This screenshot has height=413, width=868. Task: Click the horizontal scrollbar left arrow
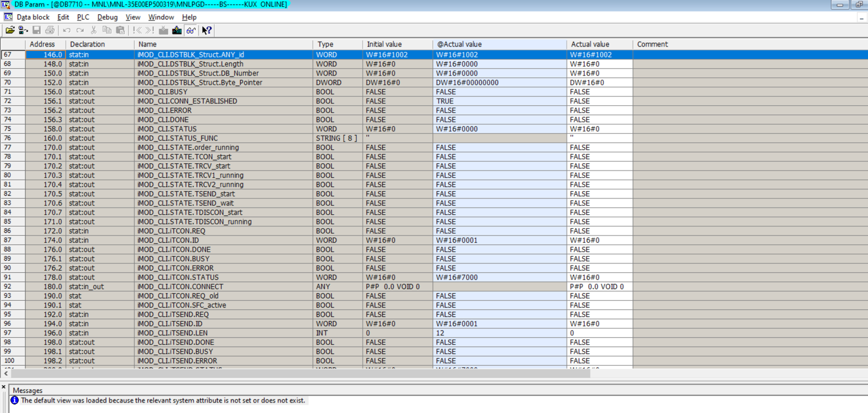tap(6, 373)
